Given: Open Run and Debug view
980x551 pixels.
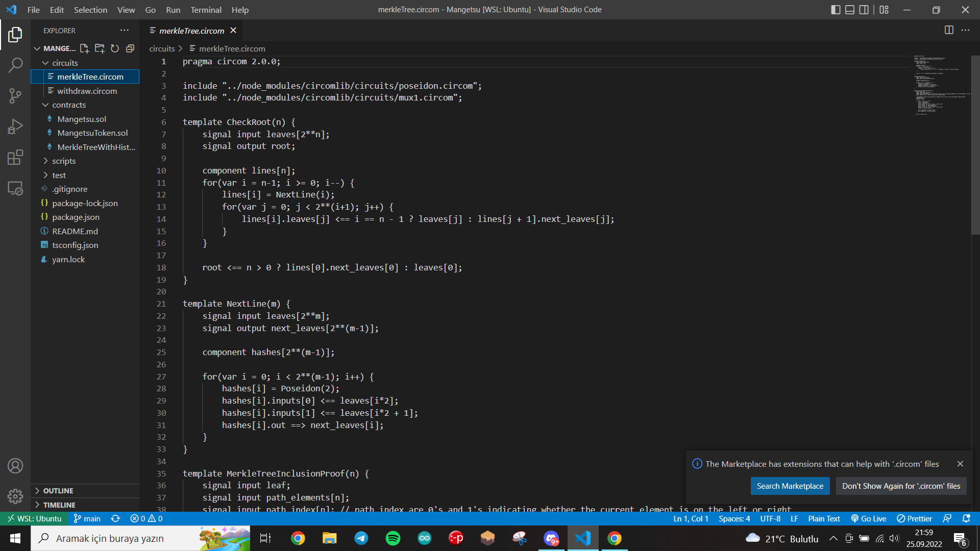Looking at the screenshot, I should (x=15, y=127).
